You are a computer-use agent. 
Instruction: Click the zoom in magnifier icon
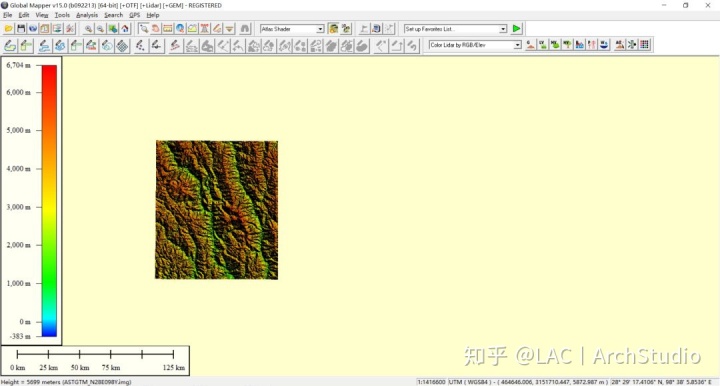(88, 29)
